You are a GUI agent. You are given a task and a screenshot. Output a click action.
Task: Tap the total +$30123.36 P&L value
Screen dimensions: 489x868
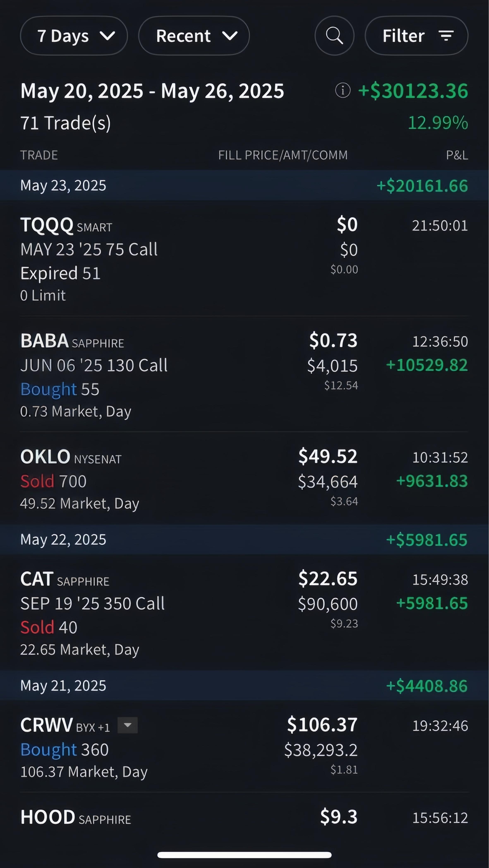(413, 91)
